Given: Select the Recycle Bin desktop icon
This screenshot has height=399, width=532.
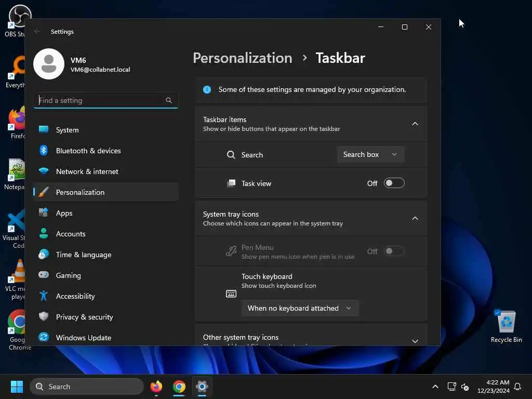Looking at the screenshot, I should (506, 326).
